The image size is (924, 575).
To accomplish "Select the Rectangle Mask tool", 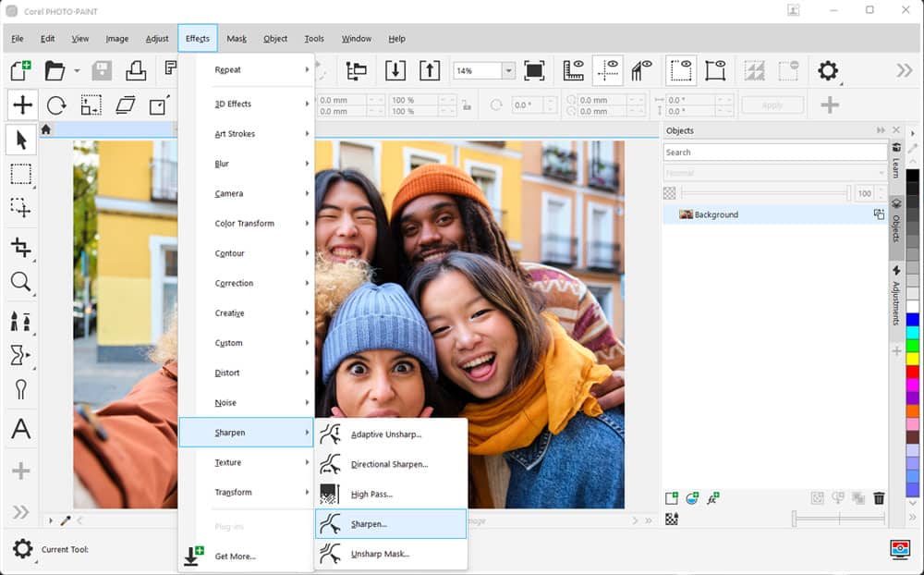I will (x=20, y=175).
